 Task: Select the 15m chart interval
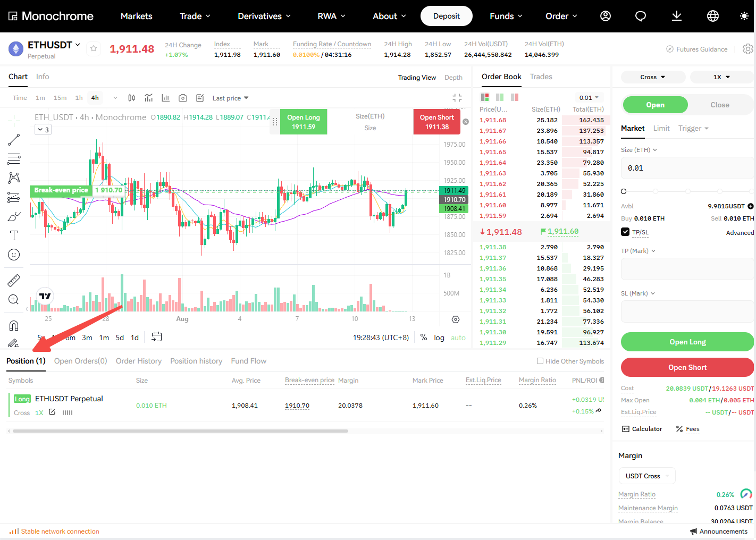[60, 98]
